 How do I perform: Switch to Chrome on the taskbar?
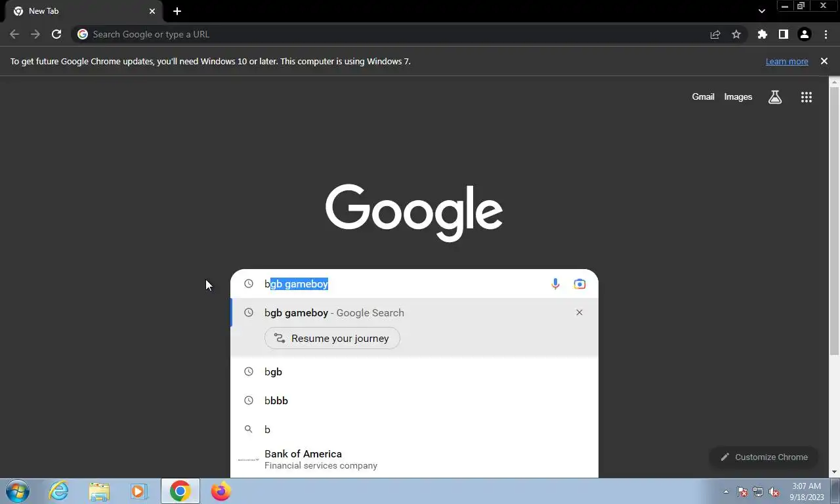point(180,491)
